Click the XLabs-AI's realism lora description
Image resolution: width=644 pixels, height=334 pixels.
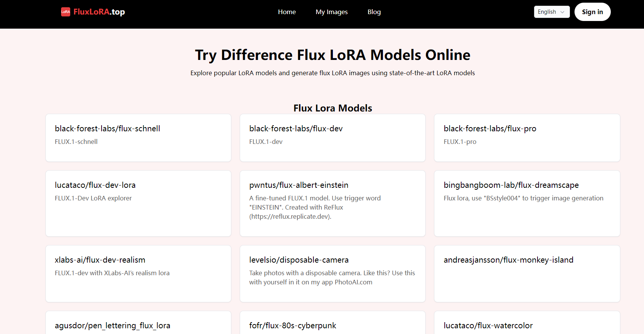coord(112,273)
